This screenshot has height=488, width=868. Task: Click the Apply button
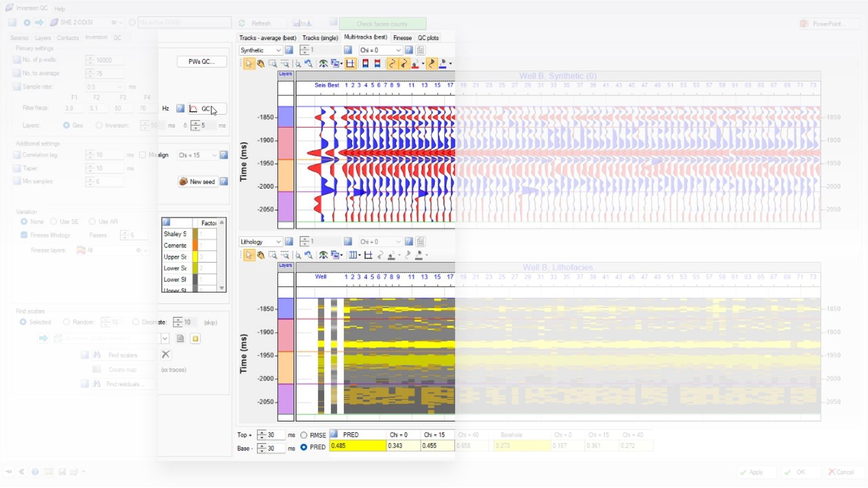point(757,472)
